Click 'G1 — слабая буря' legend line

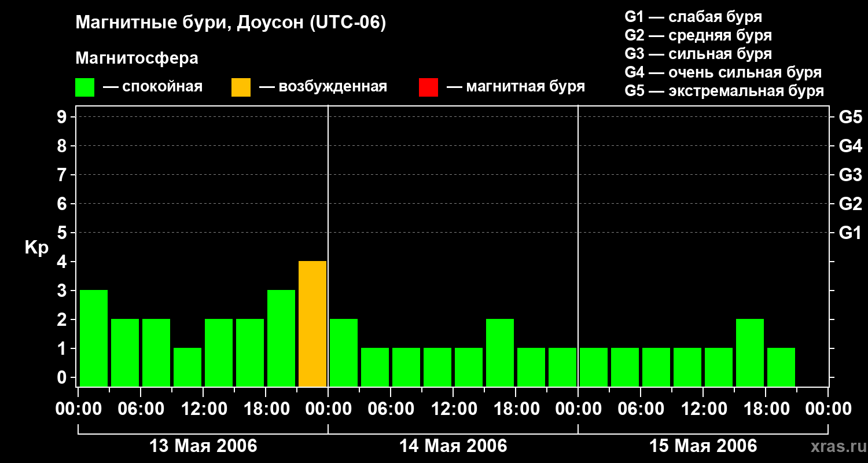[x=693, y=17]
